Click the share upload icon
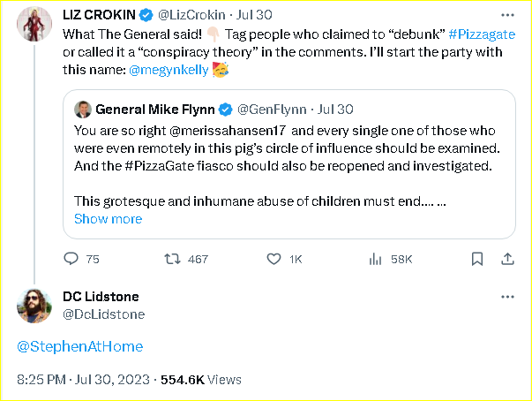532x401 pixels. pyautogui.click(x=507, y=259)
